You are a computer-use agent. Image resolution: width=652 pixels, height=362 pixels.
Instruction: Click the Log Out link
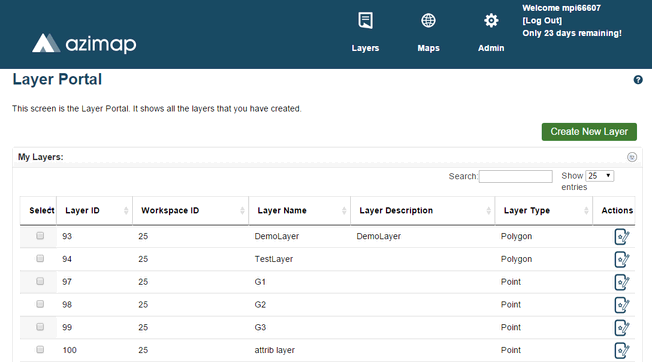coord(542,21)
